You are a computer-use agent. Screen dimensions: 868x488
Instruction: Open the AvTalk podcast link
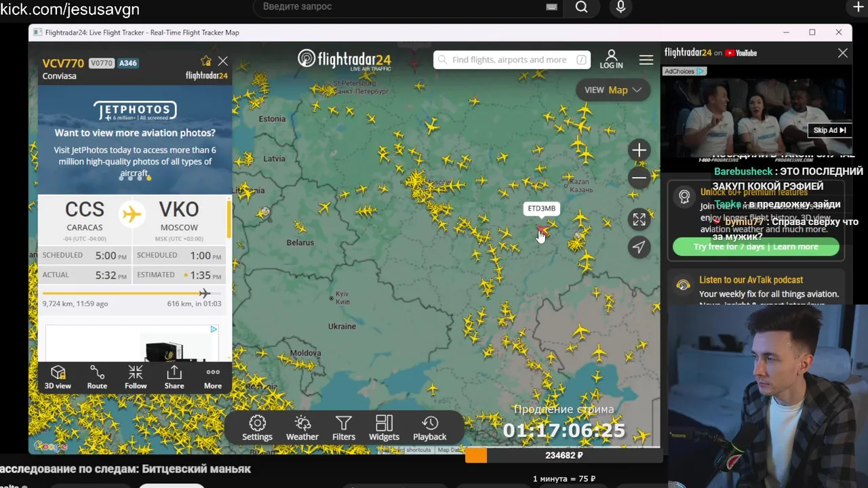coord(751,280)
